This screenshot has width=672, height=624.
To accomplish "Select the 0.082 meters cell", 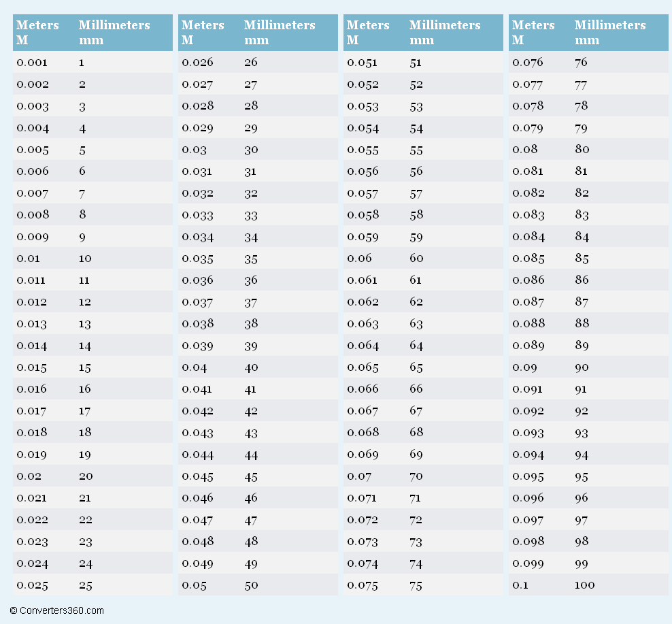I will 528,193.
